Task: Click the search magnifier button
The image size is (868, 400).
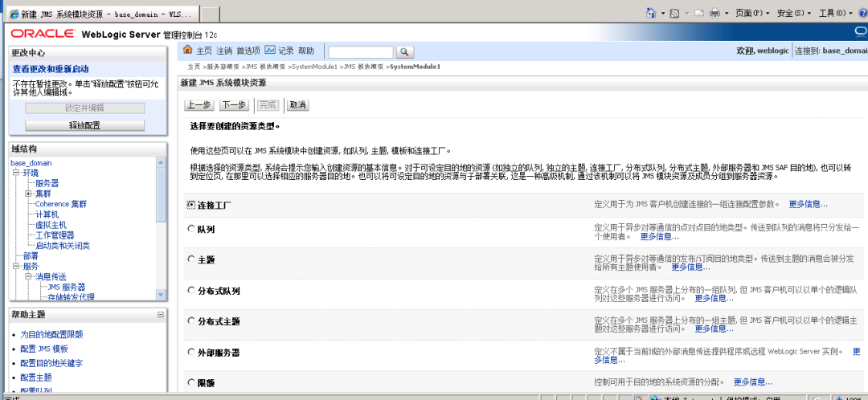Action: 404,52
